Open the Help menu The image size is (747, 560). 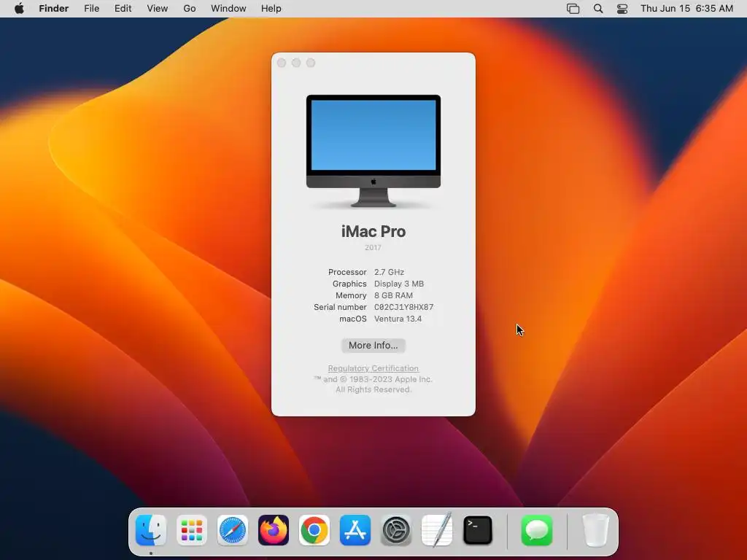click(x=271, y=9)
